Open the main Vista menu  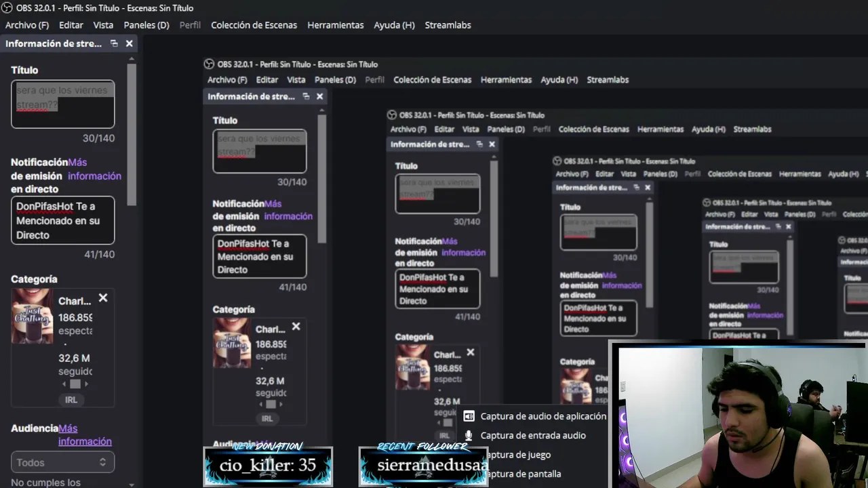(103, 25)
